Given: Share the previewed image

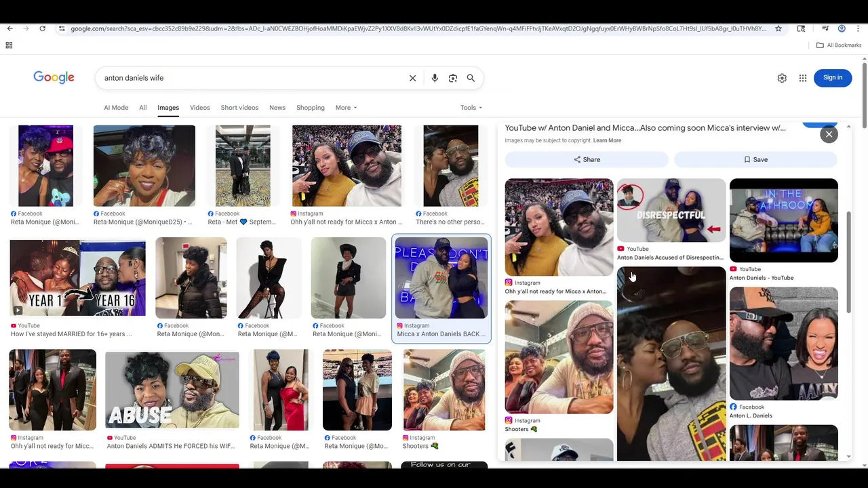Looking at the screenshot, I should [x=587, y=159].
